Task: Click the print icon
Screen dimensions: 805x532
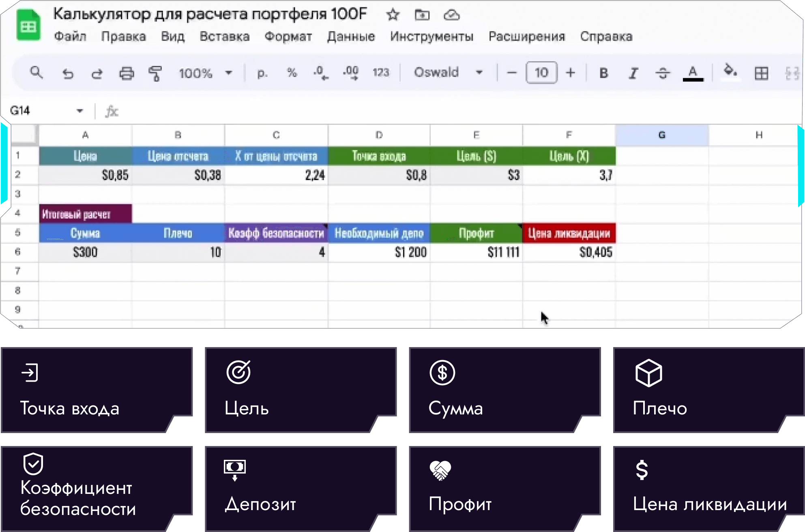Action: [x=126, y=74]
